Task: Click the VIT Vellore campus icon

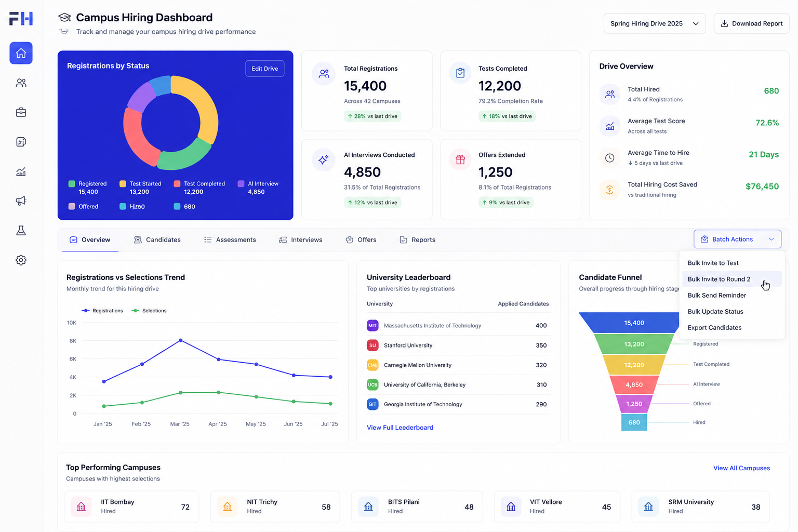Action: [x=511, y=507]
